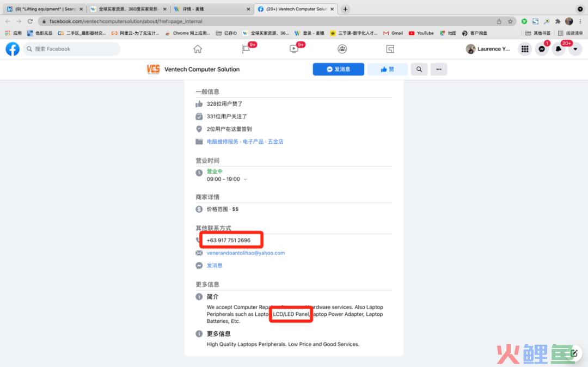The height and width of the screenshot is (367, 588).
Task: Open 五金店 category link
Action: (275, 142)
